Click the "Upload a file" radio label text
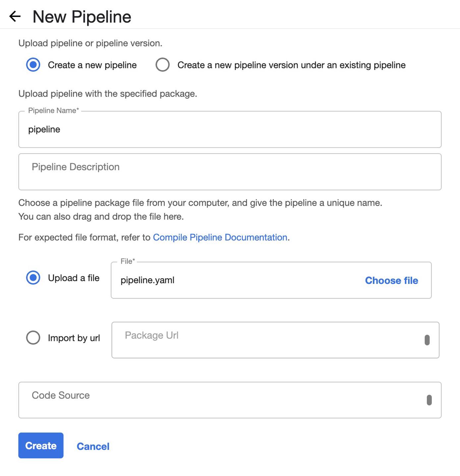 [74, 278]
